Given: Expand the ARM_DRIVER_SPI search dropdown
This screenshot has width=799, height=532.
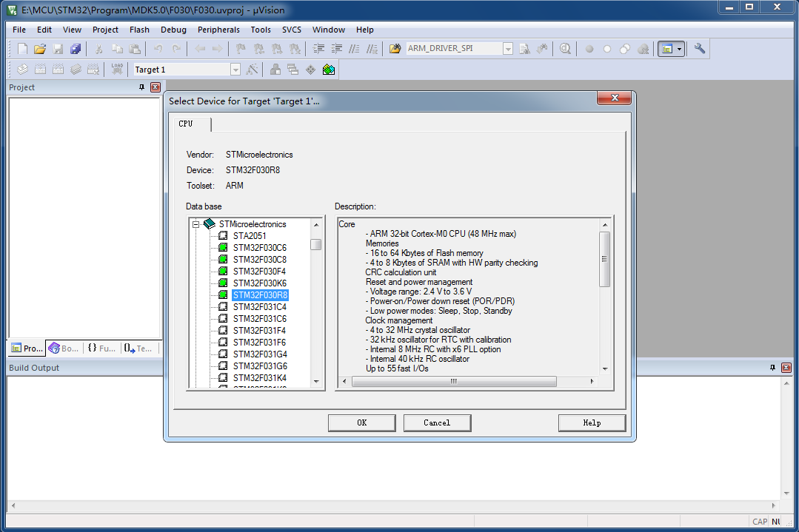Looking at the screenshot, I should coord(507,49).
